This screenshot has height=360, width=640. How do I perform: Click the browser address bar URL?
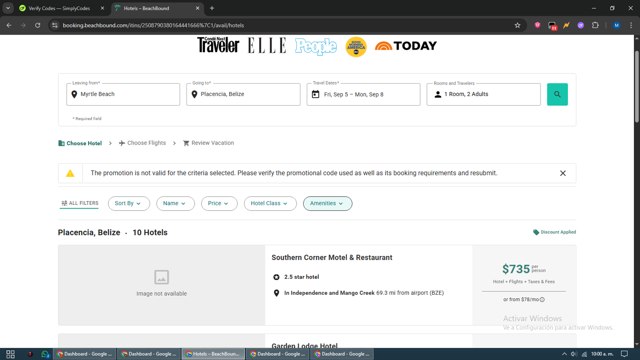coord(153,25)
